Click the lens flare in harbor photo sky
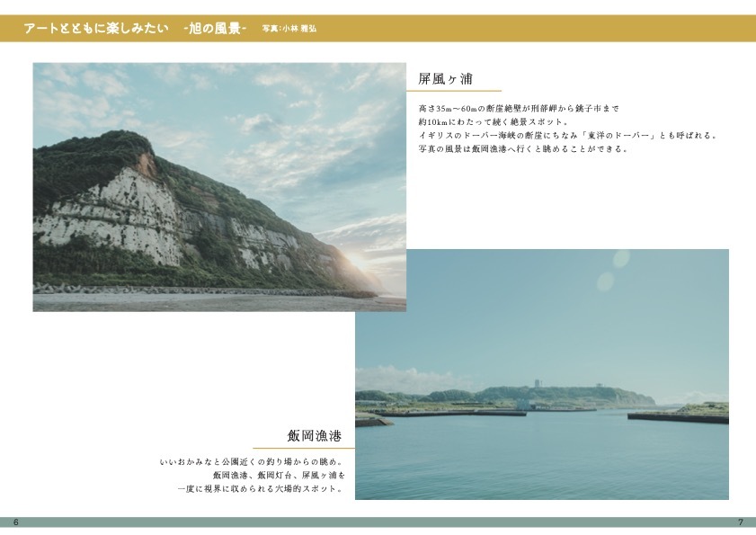 point(620,259)
